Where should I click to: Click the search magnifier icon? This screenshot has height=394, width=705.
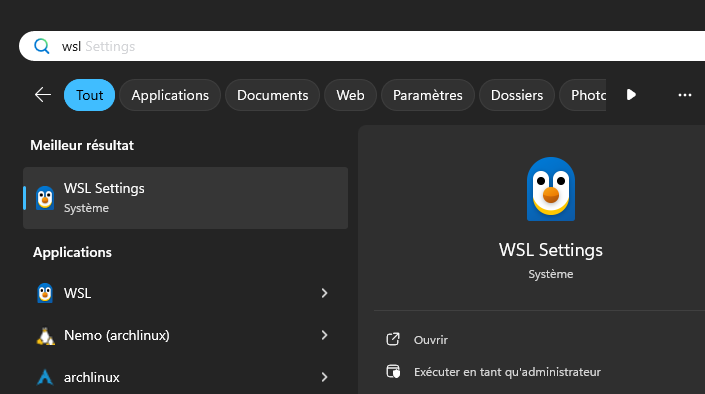coord(42,46)
